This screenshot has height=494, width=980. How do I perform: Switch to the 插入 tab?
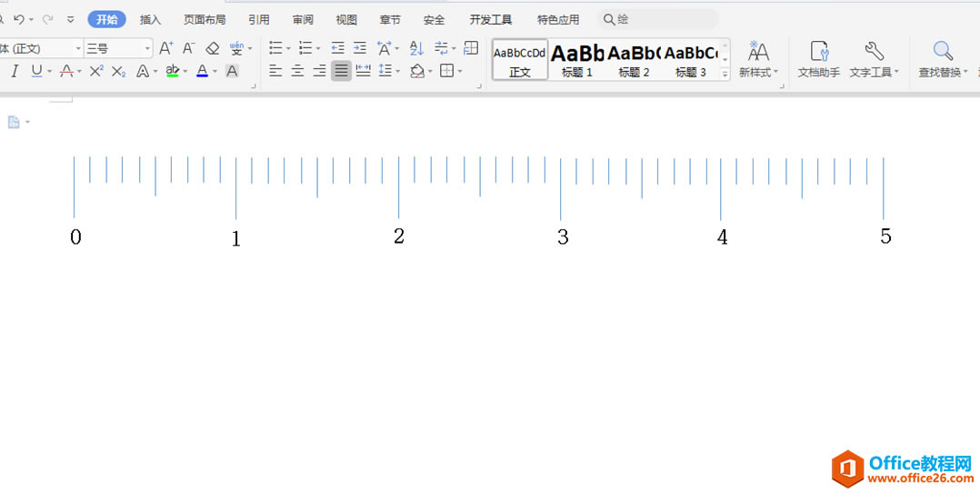click(150, 20)
